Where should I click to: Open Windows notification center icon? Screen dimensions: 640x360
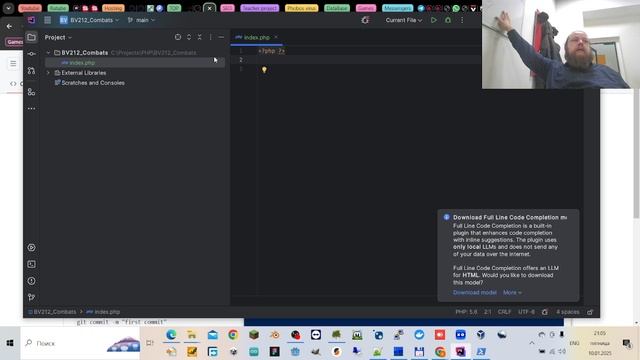coord(627,343)
